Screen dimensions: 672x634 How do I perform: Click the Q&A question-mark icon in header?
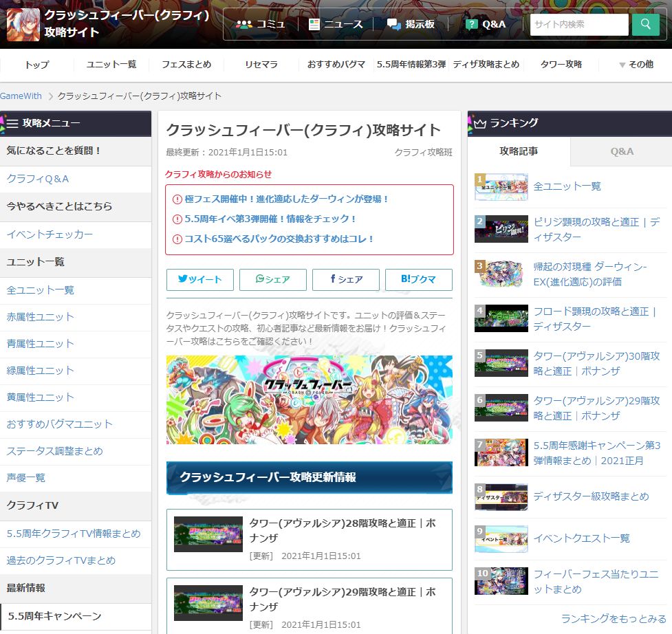(471, 24)
